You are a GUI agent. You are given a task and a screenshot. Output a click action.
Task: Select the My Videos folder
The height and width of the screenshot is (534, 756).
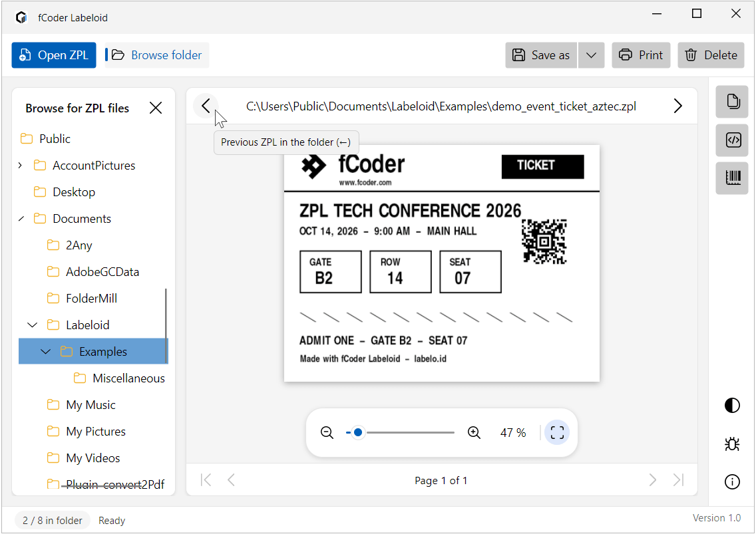pos(93,458)
